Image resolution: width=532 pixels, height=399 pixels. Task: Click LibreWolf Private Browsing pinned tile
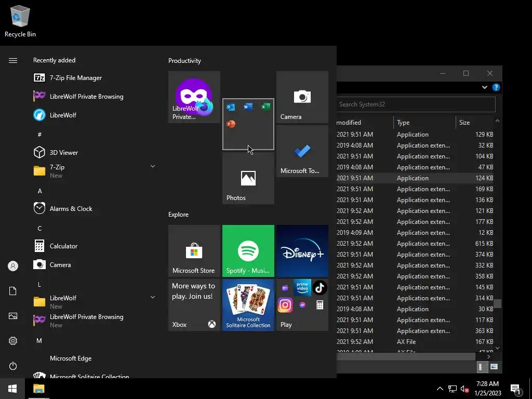pyautogui.click(x=194, y=97)
